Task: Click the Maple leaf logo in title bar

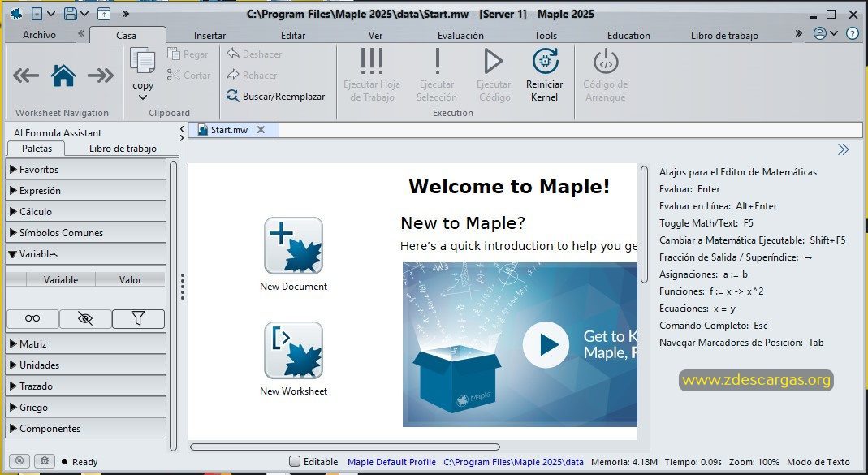Action: coord(16,14)
